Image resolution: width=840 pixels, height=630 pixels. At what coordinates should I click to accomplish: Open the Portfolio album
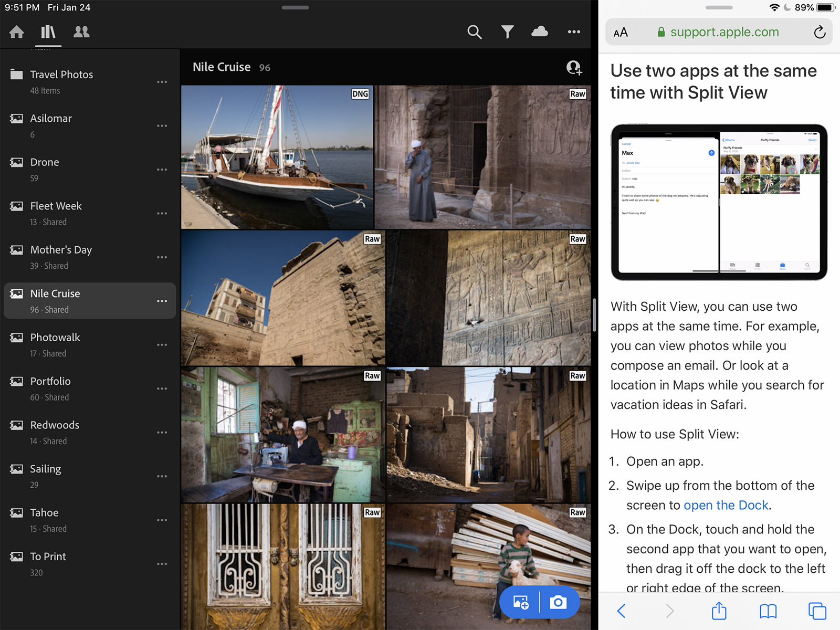click(90, 388)
